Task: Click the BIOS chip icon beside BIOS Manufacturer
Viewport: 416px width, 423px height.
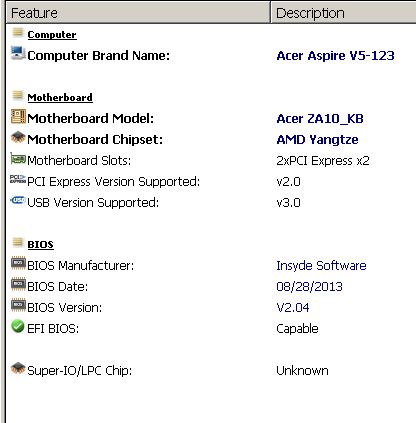Action: pos(18,263)
